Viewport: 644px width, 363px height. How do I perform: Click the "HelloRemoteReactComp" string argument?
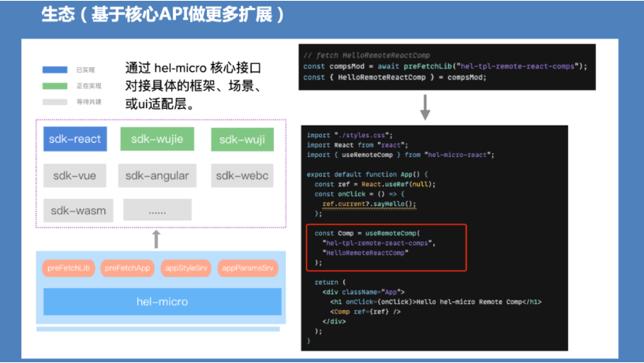(x=365, y=253)
